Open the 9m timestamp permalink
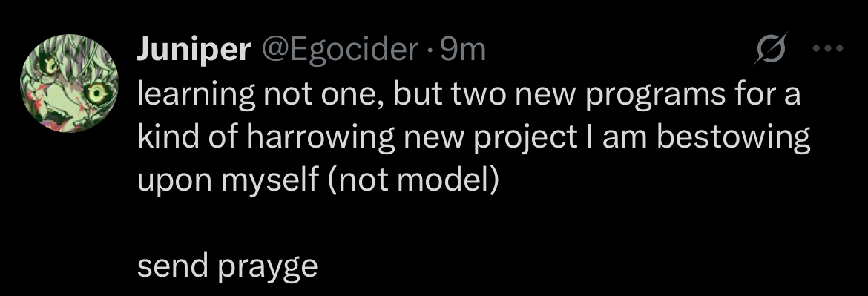Viewport: 868px width, 296px height. coord(462,51)
